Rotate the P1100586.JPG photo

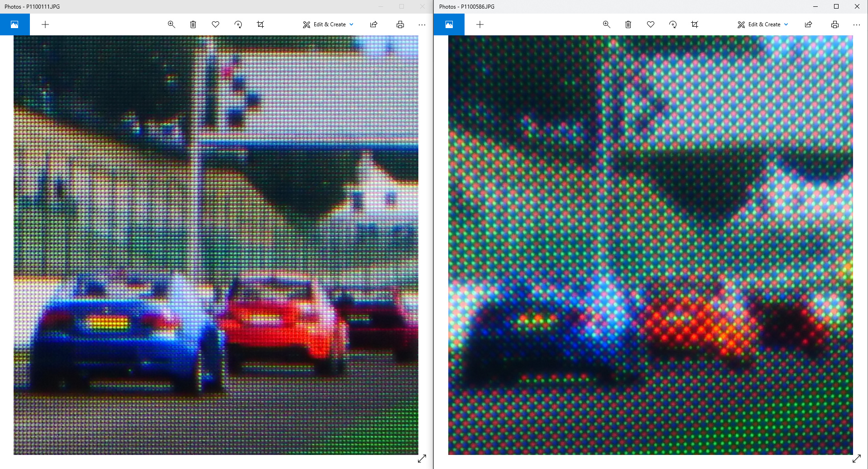tap(673, 24)
